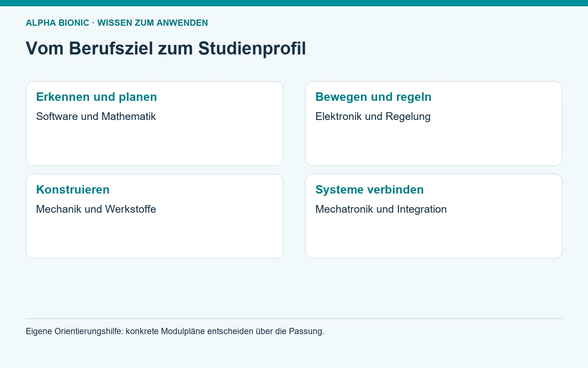The width and height of the screenshot is (588, 368).
Task: Open the 'Erkennen und planen' card heading
Action: tap(96, 97)
